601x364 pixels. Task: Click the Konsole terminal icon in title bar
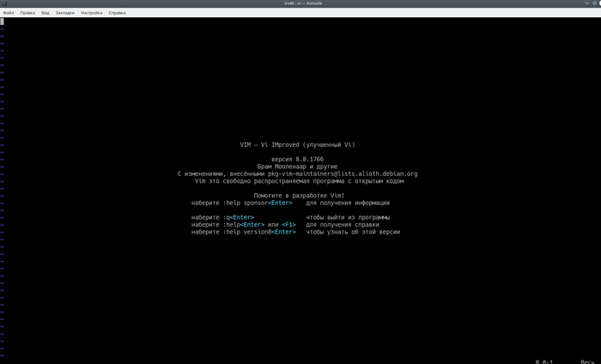(4, 3)
